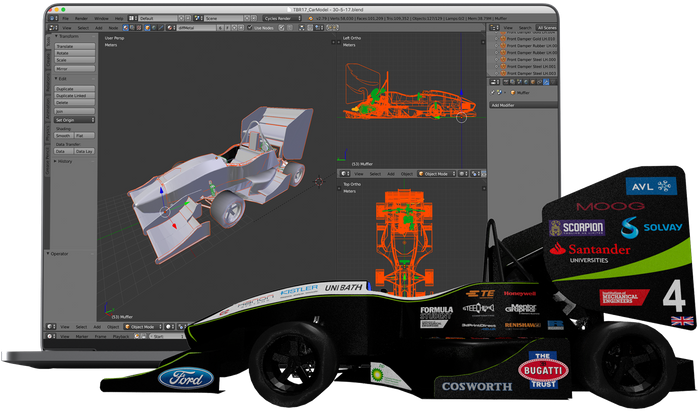Open the properties editor type icon
Screen dimensions: 699x412
click(494, 82)
